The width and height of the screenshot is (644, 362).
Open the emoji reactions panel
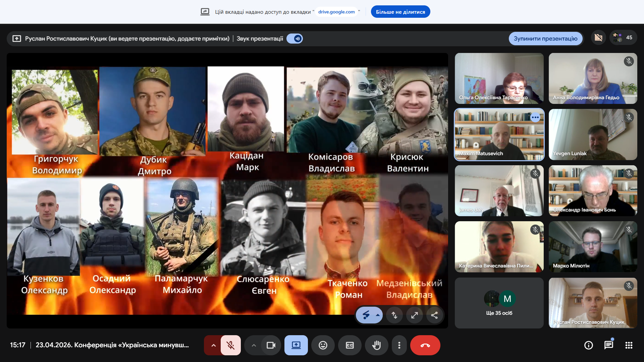click(323, 345)
